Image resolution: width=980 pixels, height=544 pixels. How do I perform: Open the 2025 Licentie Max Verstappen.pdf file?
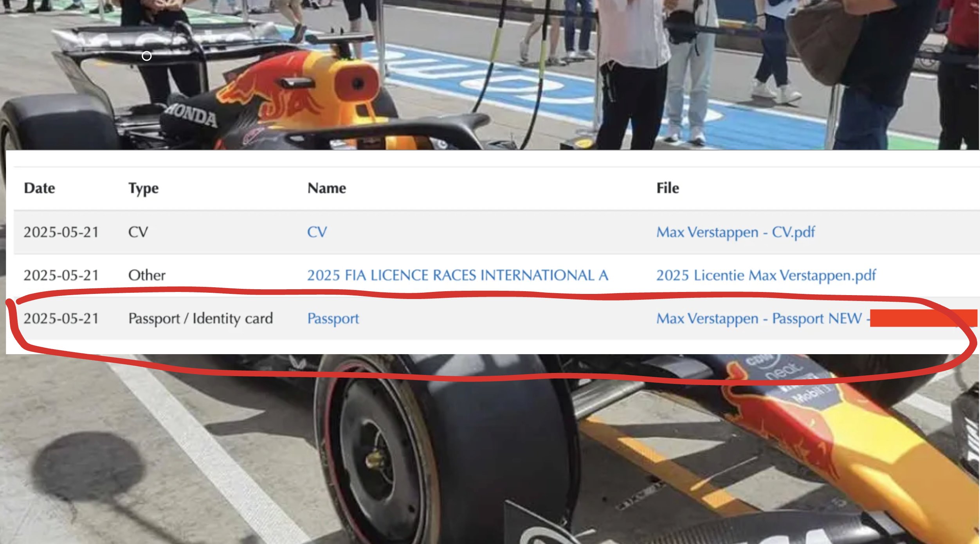tap(766, 275)
